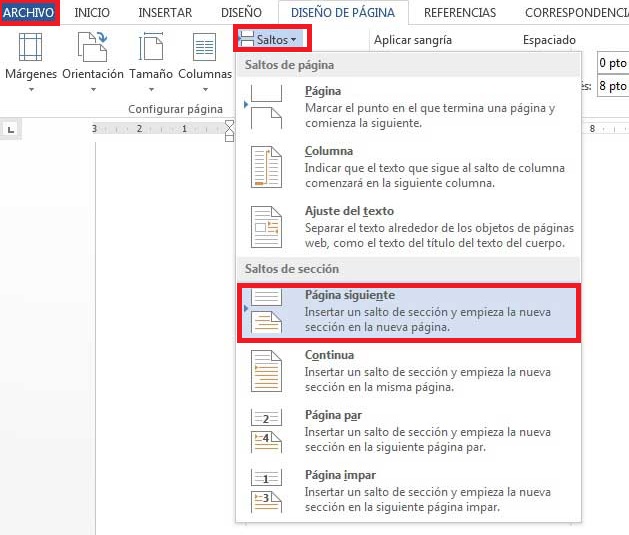This screenshot has width=629, height=535.
Task: Choose the Página break option
Action: point(408,107)
